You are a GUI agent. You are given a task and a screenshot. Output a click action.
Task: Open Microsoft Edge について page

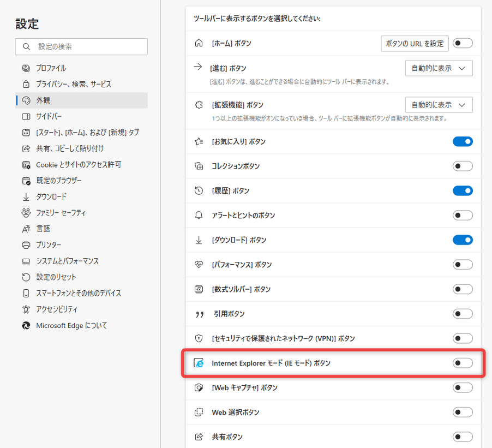[x=81, y=326]
